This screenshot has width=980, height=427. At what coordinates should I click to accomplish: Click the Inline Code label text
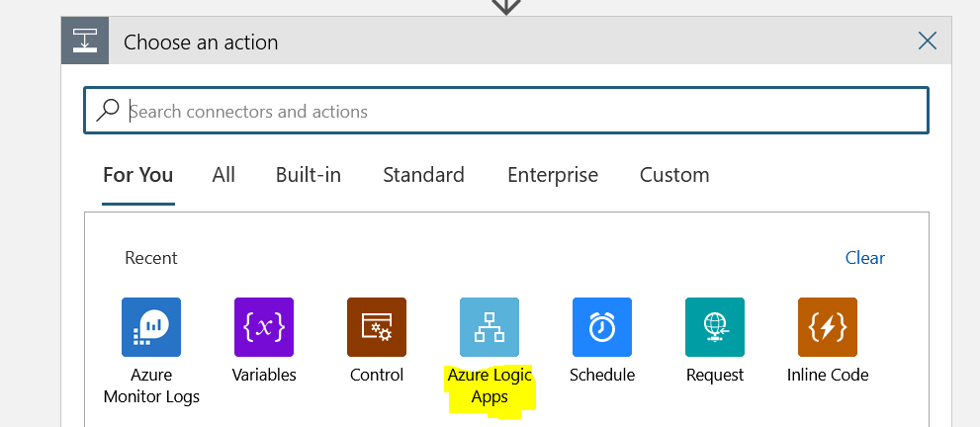[x=828, y=375]
